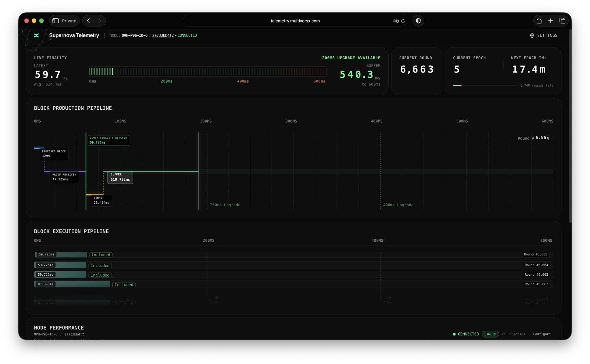This screenshot has height=364, width=590.
Task: Open a new tab with plus icon
Action: click(x=551, y=21)
